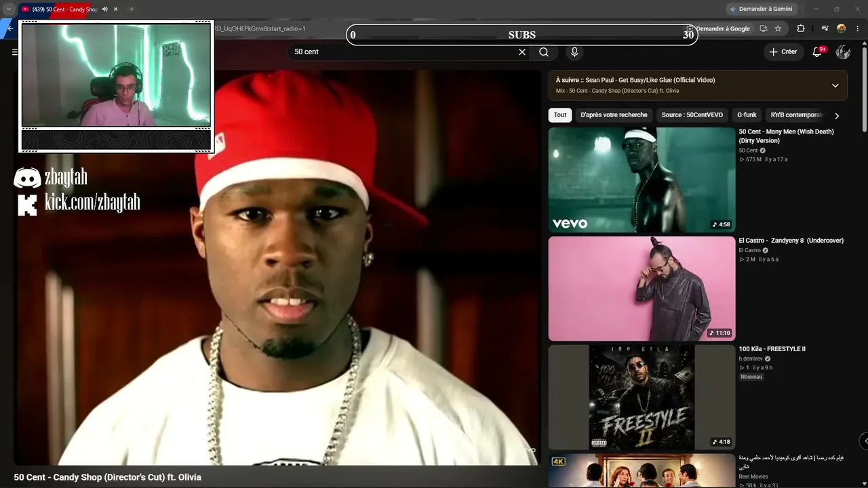
Task: Select the D'après votre recherche chip
Action: coord(614,115)
